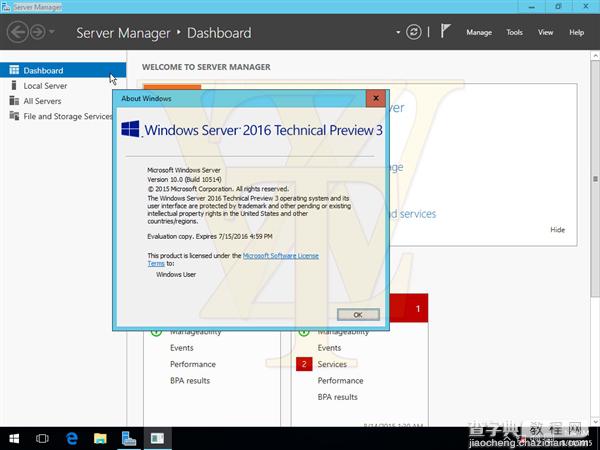Open the Notifications flag
The height and width of the screenshot is (450, 600).
click(445, 31)
